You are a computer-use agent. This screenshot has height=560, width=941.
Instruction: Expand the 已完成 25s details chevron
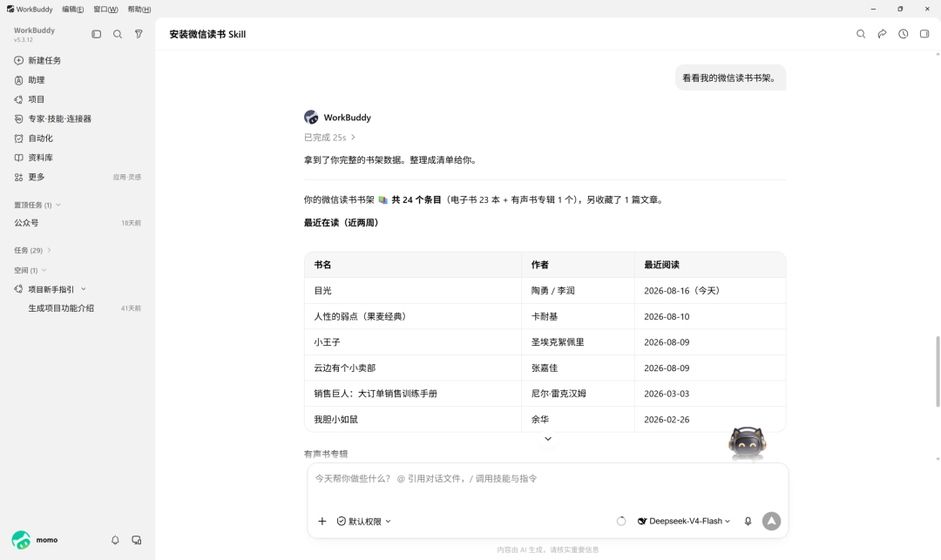click(x=353, y=138)
